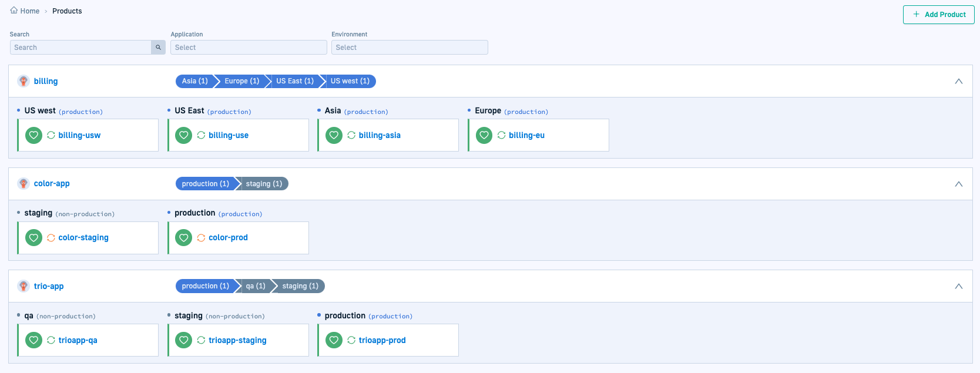Select trio-app qa (1) stage
This screenshot has width=980, height=373.
pyautogui.click(x=256, y=286)
